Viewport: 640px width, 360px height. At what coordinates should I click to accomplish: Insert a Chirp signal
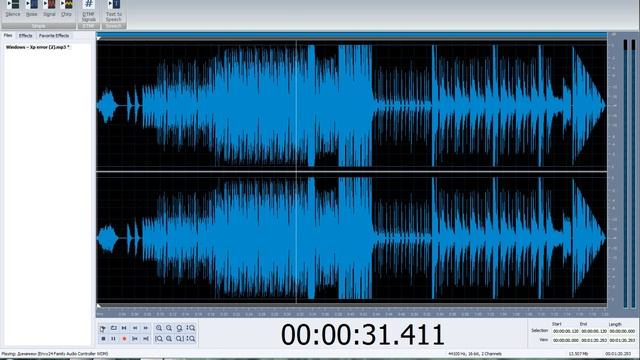pos(66,9)
